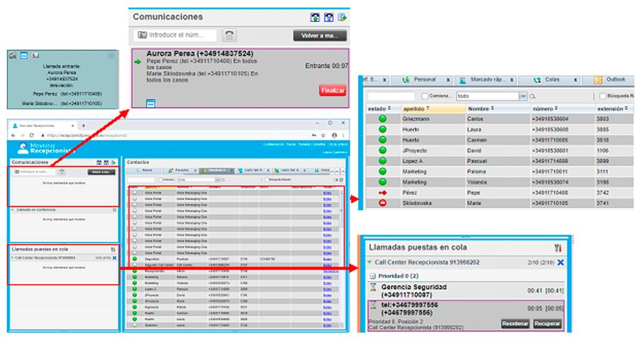Image resolution: width=644 pixels, height=338 pixels.
Task: Click the blue window icon under Aurora Perea's call
Action: pos(150,102)
